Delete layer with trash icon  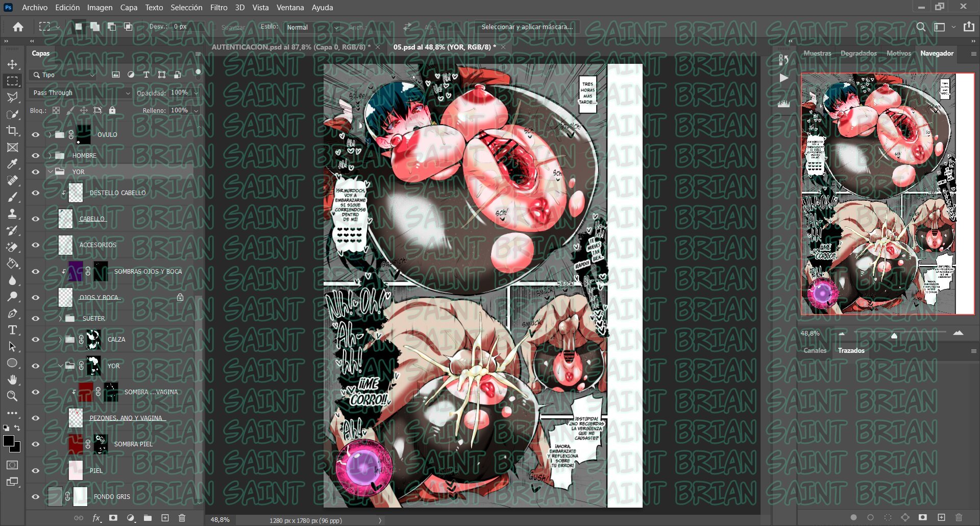182,518
